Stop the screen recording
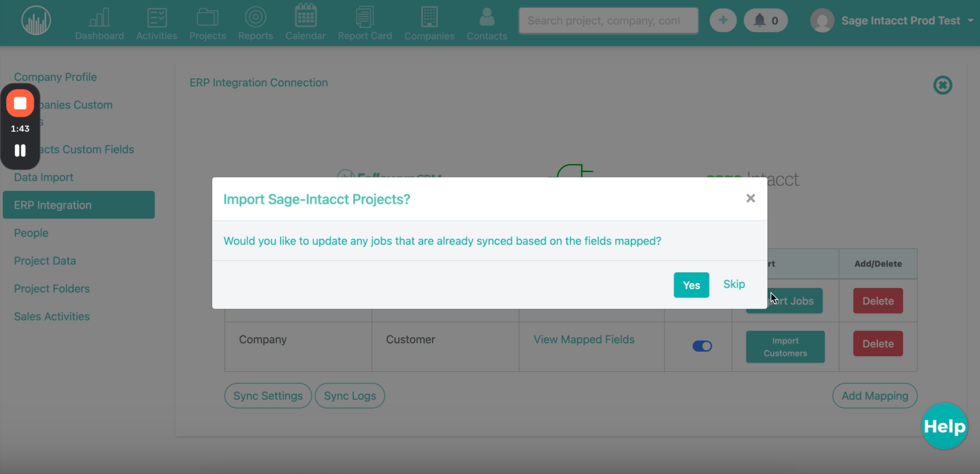This screenshot has height=474, width=980. tap(20, 103)
